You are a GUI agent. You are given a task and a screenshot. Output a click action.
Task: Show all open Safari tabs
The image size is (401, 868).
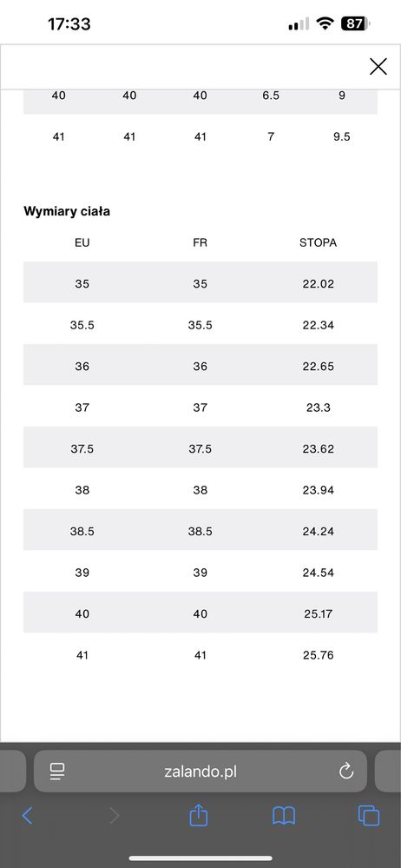point(369,815)
